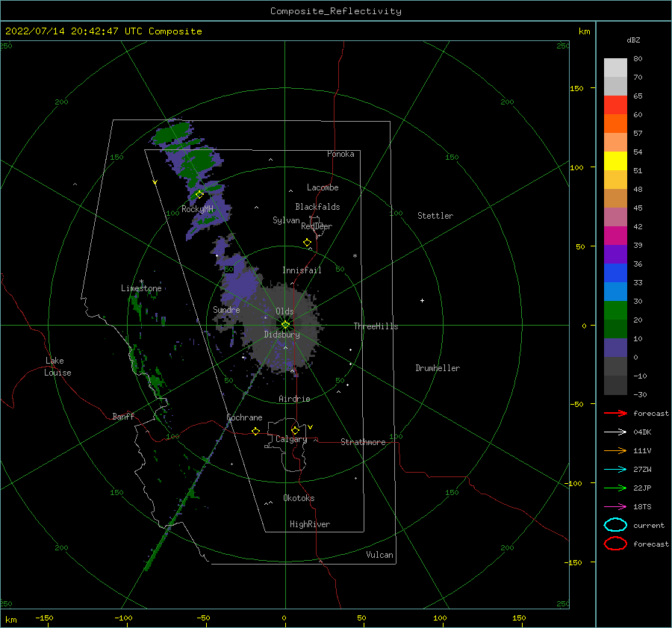The image size is (672, 628).
Task: Click the radar site marker near Olds
Action: [285, 325]
